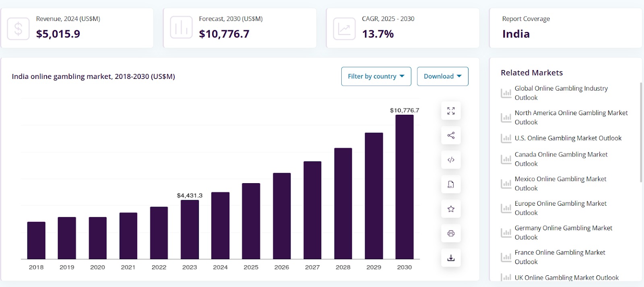
Task: Select the 2025 bar in the chart
Action: click(x=251, y=221)
